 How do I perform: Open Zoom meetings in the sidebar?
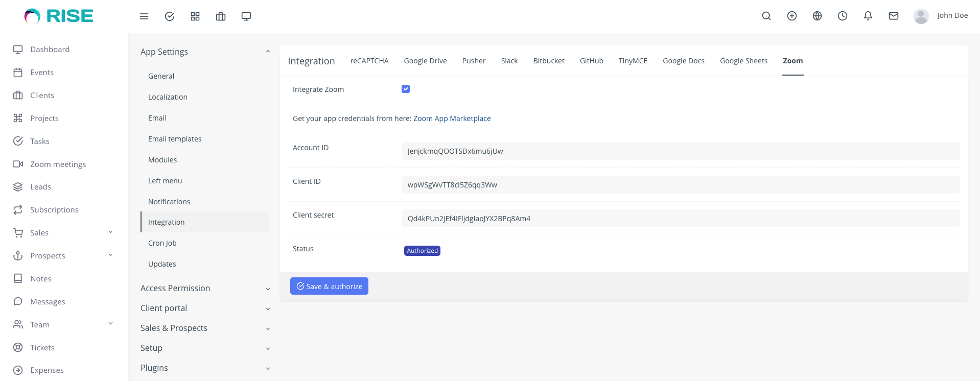[58, 164]
